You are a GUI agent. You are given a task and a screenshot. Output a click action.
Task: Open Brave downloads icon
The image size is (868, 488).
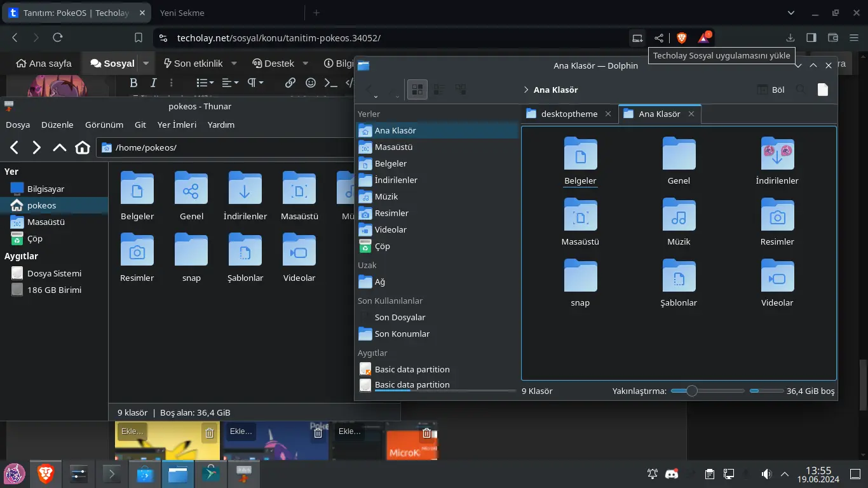(x=790, y=37)
